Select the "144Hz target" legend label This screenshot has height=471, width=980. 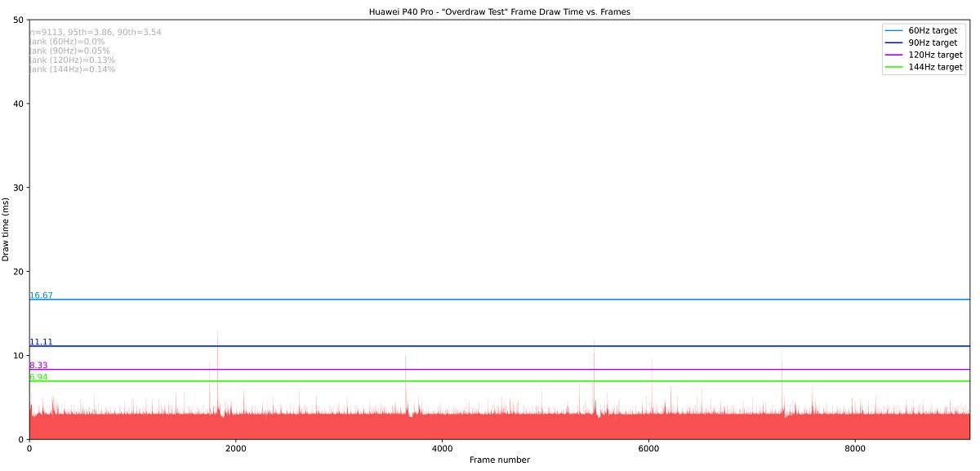(x=935, y=67)
